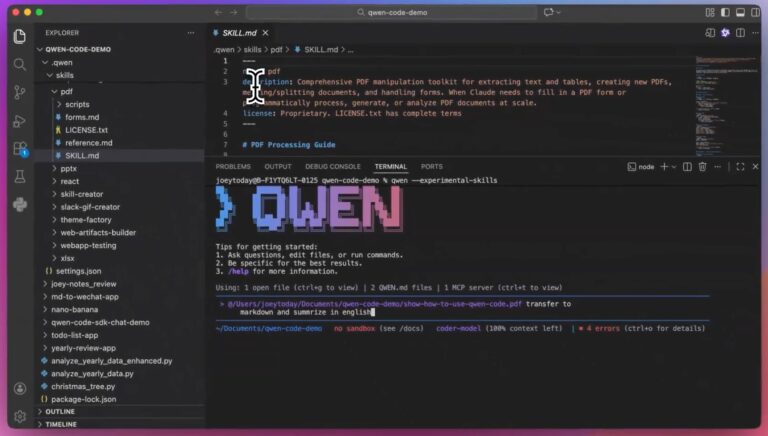Switch to the Terminal tab

pyautogui.click(x=390, y=167)
